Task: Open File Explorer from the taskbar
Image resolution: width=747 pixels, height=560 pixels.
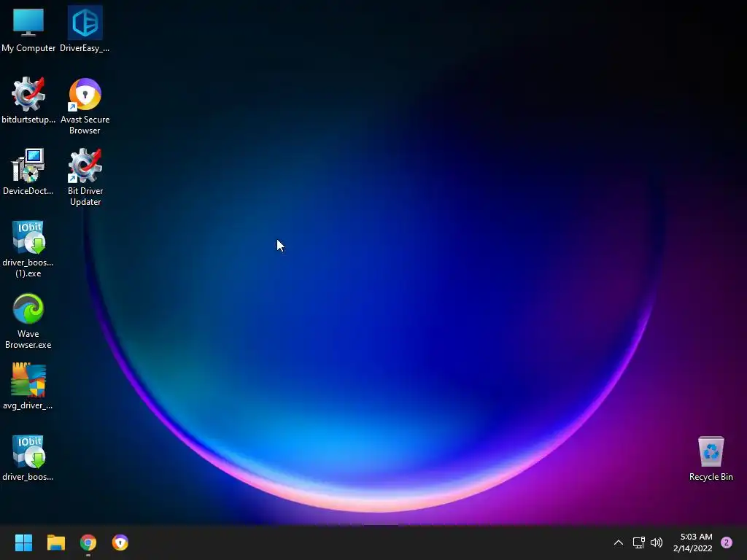Action: tap(55, 542)
